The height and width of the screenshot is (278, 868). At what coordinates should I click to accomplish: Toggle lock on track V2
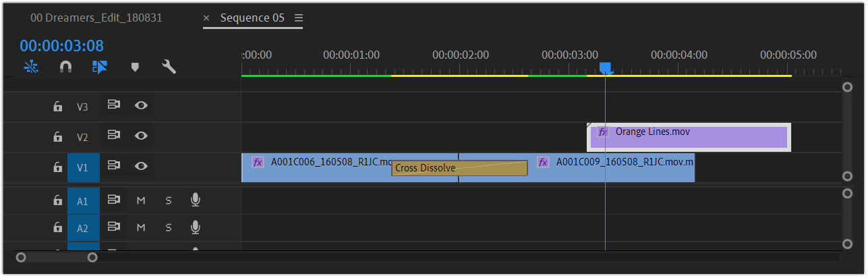tap(58, 137)
